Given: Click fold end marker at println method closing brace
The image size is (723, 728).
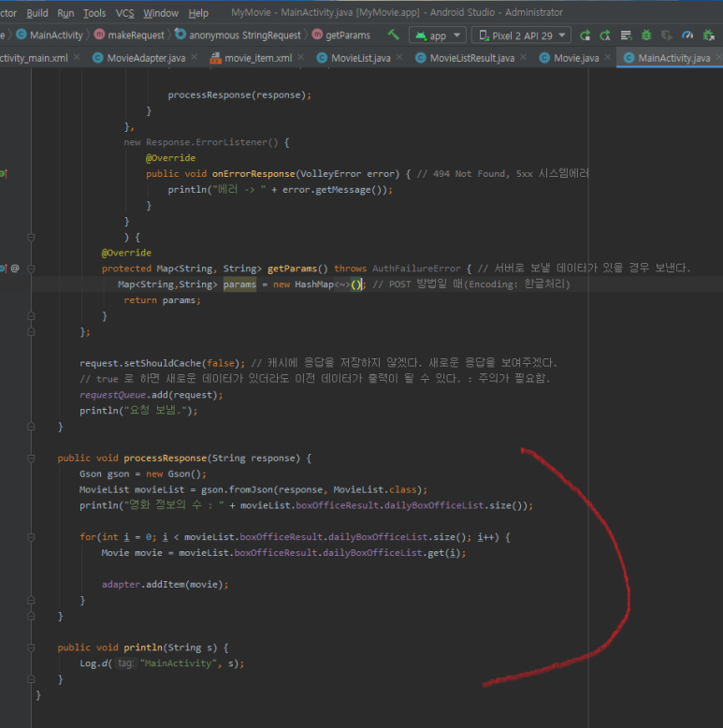Looking at the screenshot, I should tap(31, 679).
